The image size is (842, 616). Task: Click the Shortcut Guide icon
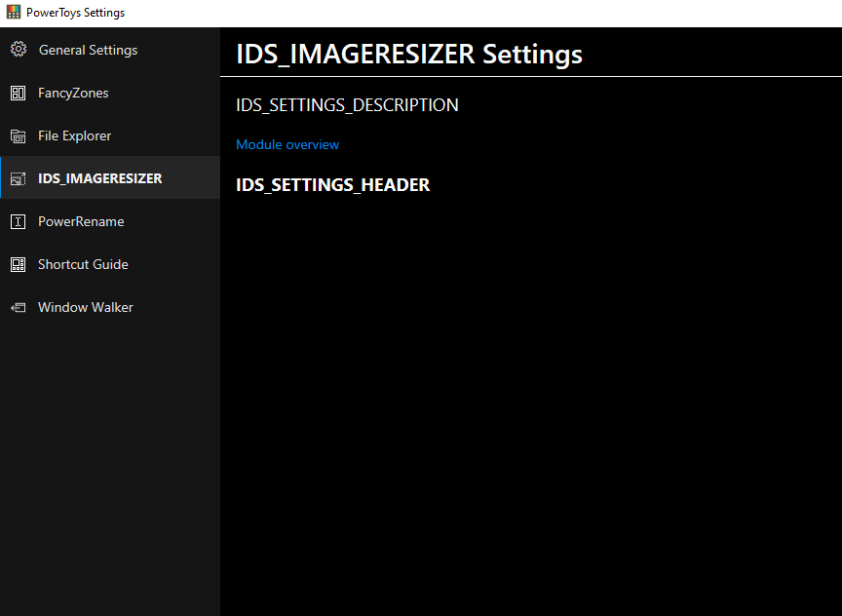(19, 264)
